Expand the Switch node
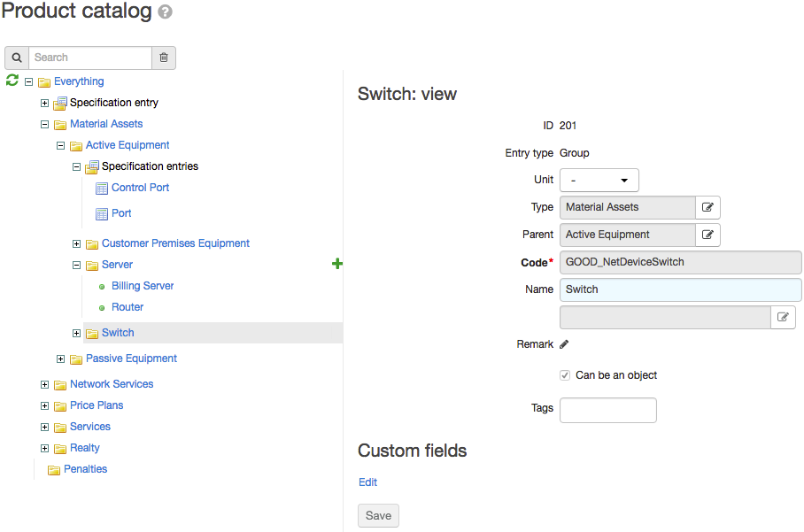This screenshot has height=532, width=804. tap(76, 334)
